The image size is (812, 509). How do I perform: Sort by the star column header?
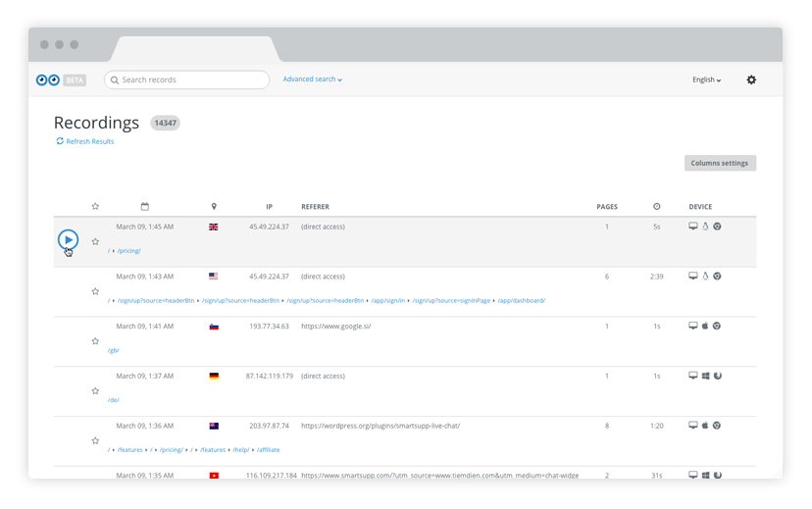coord(95,207)
